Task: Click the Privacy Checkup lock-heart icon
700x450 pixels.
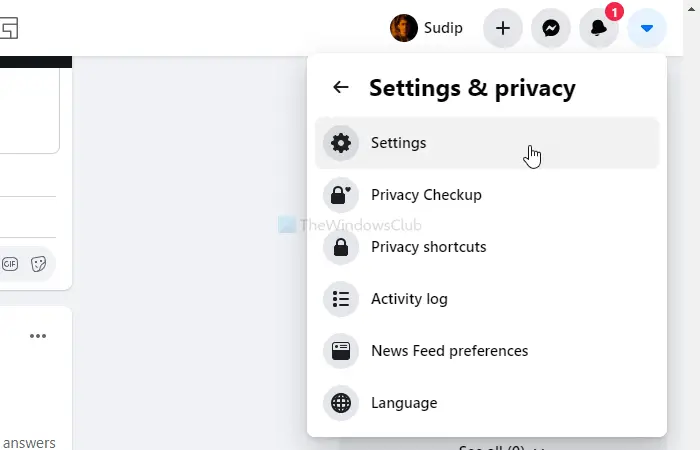Action: pyautogui.click(x=341, y=195)
